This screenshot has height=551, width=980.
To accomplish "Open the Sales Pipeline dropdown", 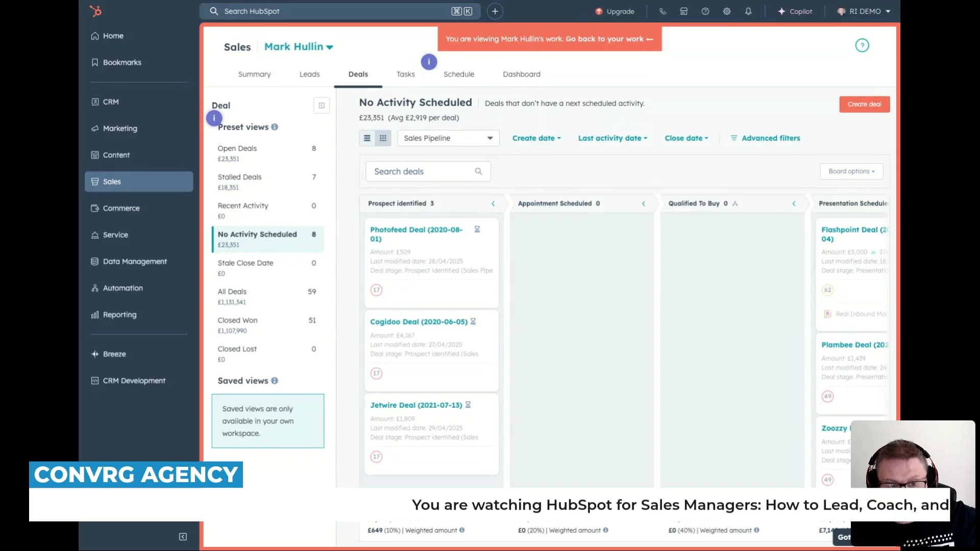I will (x=448, y=138).
